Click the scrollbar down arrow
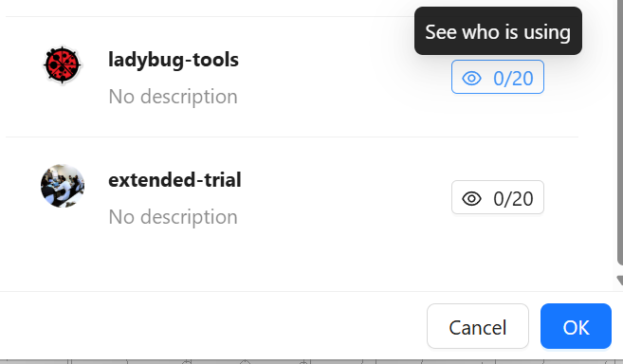The image size is (623, 364). [620, 281]
